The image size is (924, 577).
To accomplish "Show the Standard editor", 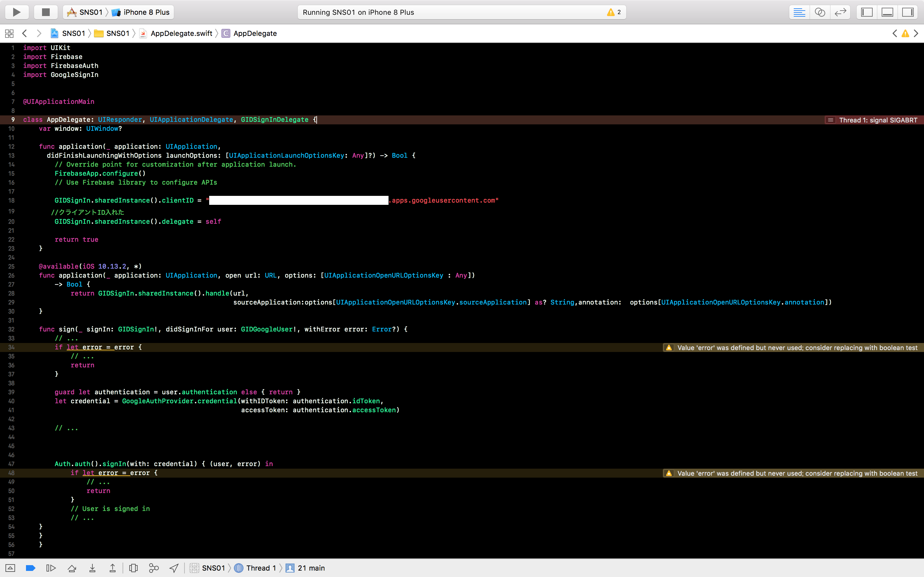I will (x=799, y=12).
